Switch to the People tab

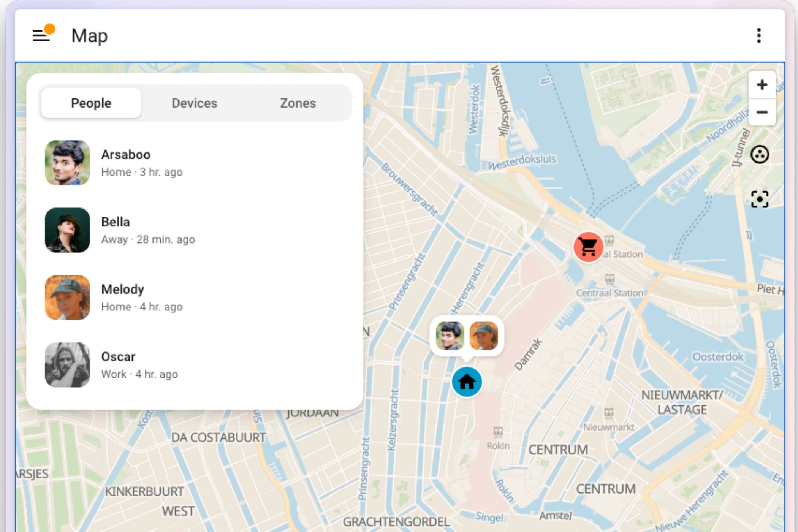coord(91,103)
